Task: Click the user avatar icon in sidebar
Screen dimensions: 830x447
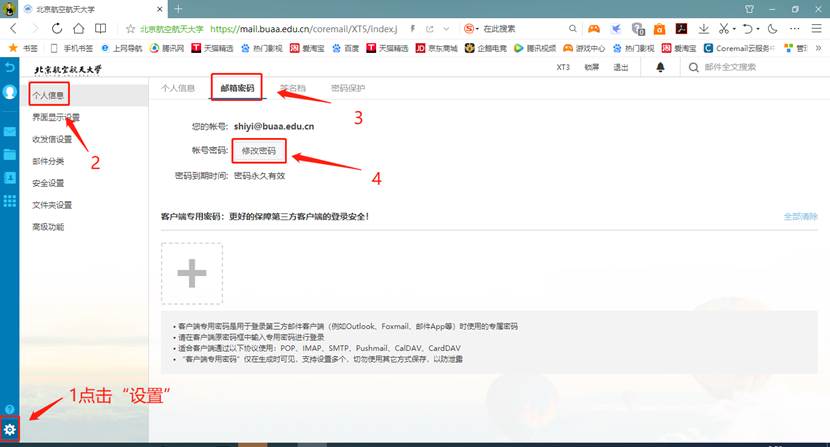Action: point(10,93)
